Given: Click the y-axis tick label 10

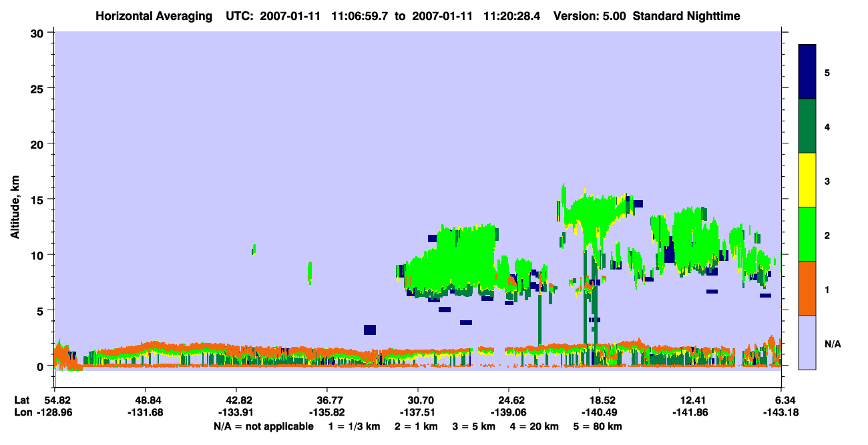Looking at the screenshot, I should tap(39, 255).
